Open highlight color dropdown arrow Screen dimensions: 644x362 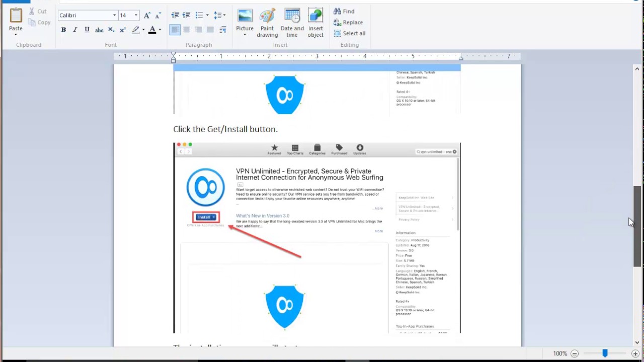143,30
